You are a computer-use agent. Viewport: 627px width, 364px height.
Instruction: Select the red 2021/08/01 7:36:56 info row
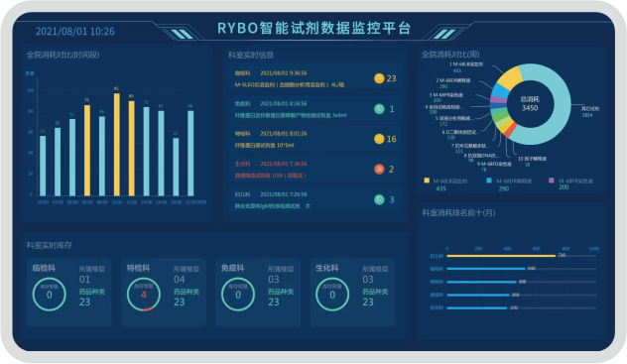coord(315,170)
